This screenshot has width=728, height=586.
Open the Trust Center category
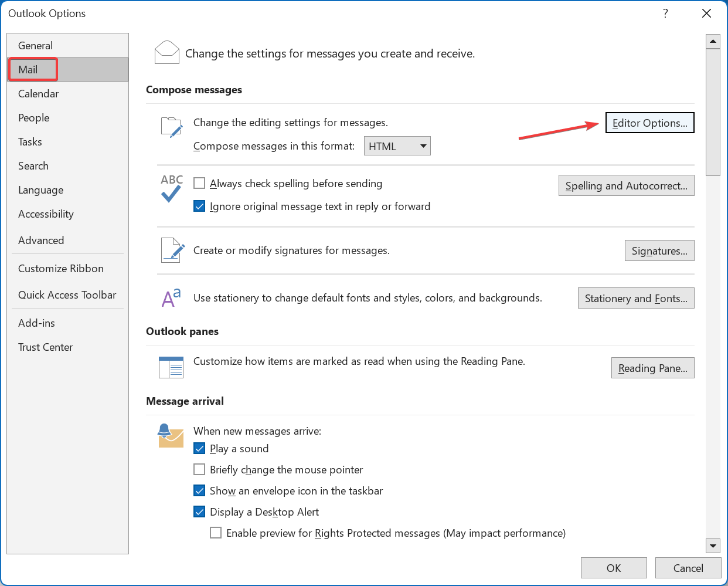[x=46, y=347]
